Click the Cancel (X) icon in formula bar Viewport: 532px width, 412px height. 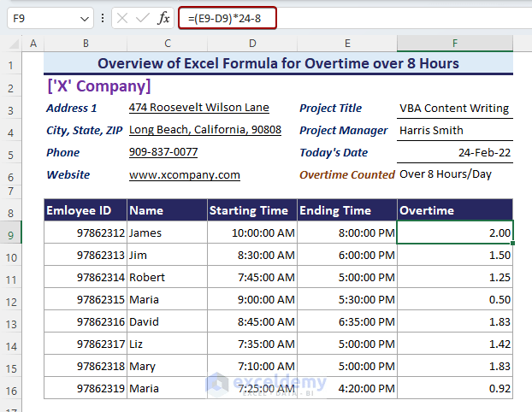click(x=122, y=18)
